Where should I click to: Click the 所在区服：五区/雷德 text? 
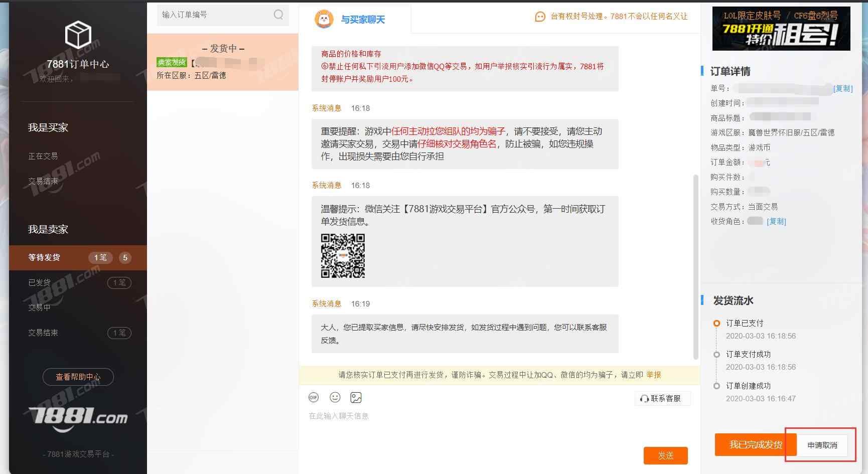[x=191, y=75]
